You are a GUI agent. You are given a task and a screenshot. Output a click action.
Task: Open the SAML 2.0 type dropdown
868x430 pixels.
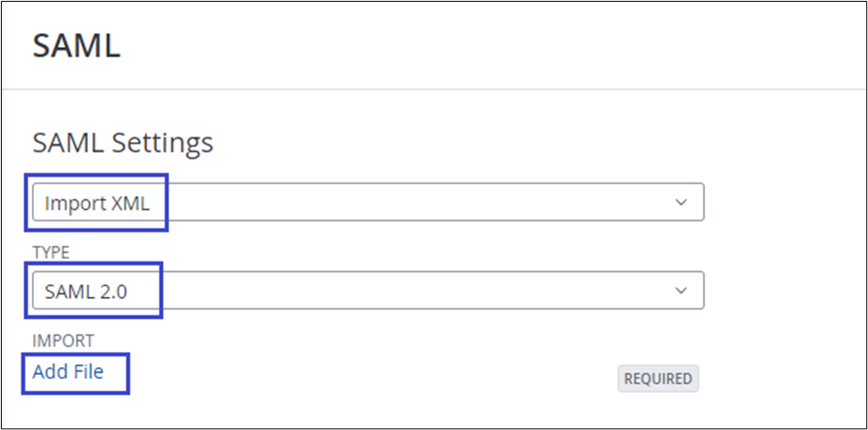pos(368,290)
